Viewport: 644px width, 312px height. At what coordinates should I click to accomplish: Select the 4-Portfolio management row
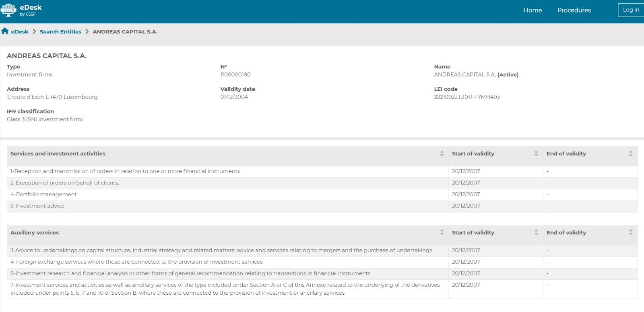(322, 195)
